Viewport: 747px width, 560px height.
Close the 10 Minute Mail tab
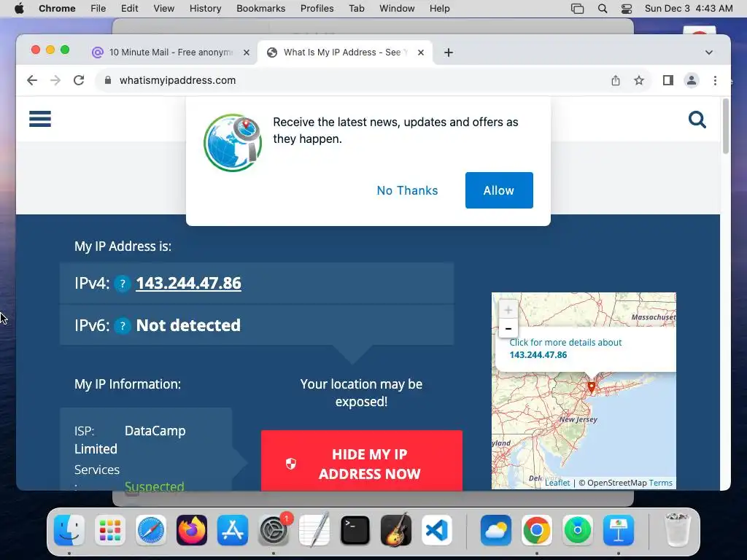click(x=247, y=52)
